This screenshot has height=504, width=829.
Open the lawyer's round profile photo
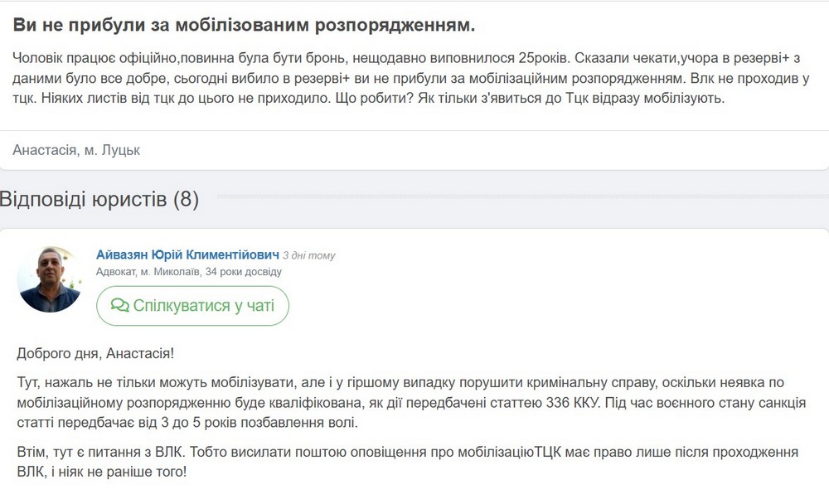point(49,279)
